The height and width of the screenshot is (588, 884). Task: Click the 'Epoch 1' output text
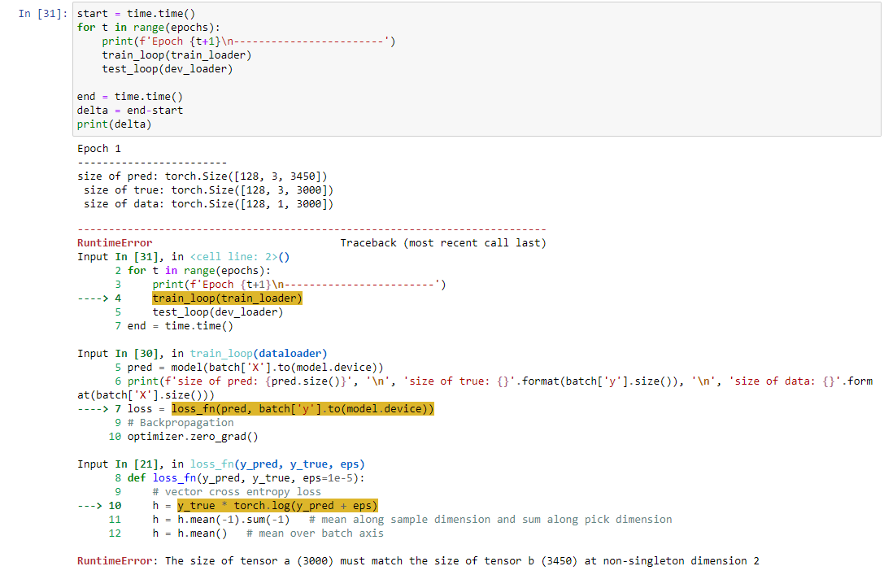(x=98, y=149)
